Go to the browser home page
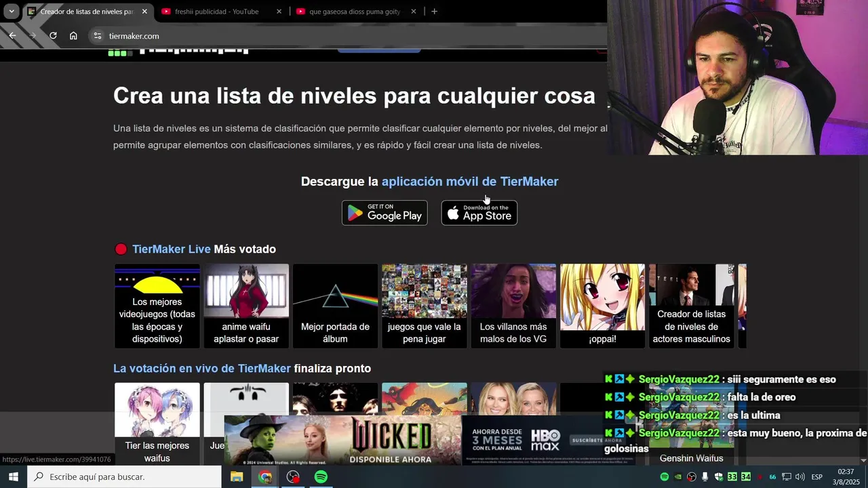Screen dimensions: 868x488 73,36
